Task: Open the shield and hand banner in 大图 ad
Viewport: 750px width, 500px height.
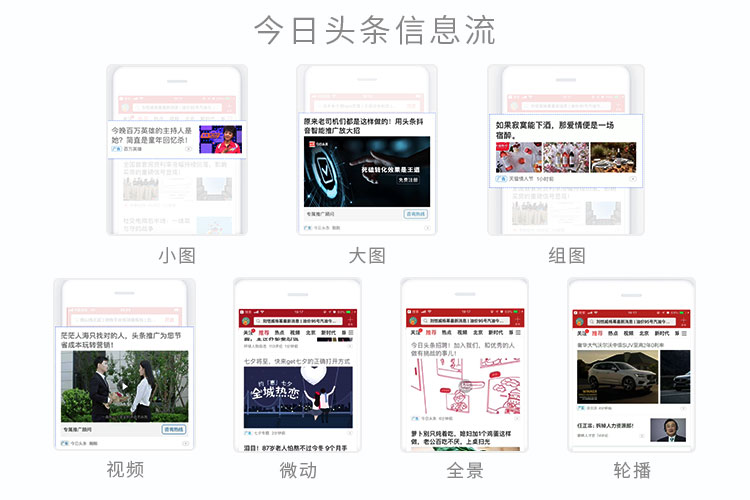Action: (x=367, y=172)
